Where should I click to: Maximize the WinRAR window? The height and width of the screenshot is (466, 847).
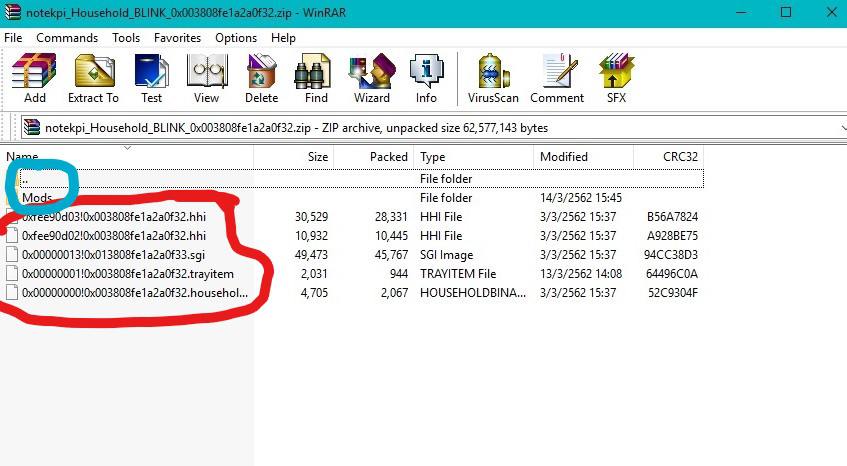[x=786, y=12]
